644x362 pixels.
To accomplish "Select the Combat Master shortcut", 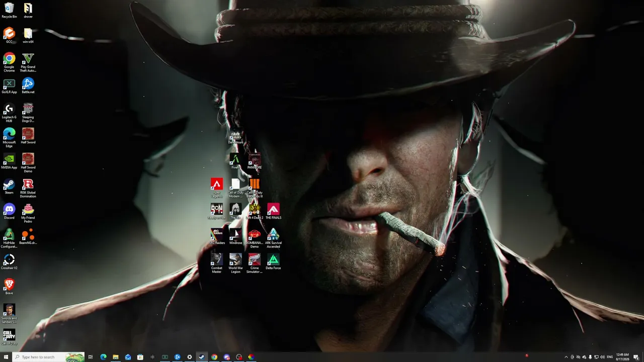I will 217,263.
